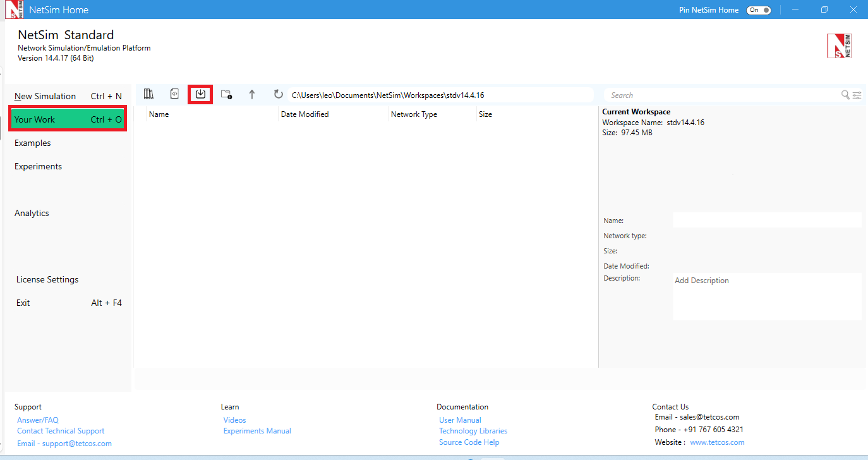Open the Source Code Help link
The image size is (868, 460).
coord(469,442)
